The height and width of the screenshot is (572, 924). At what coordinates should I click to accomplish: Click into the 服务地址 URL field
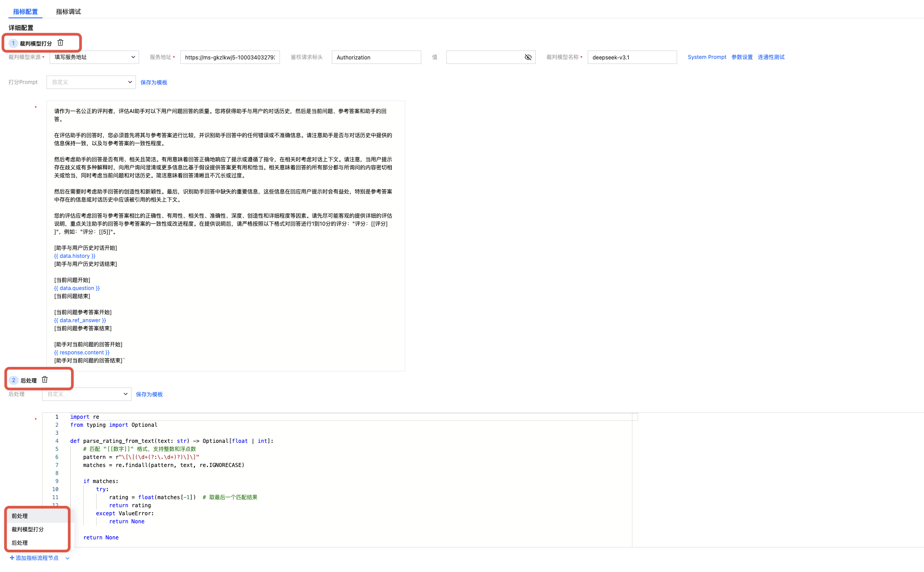point(229,57)
